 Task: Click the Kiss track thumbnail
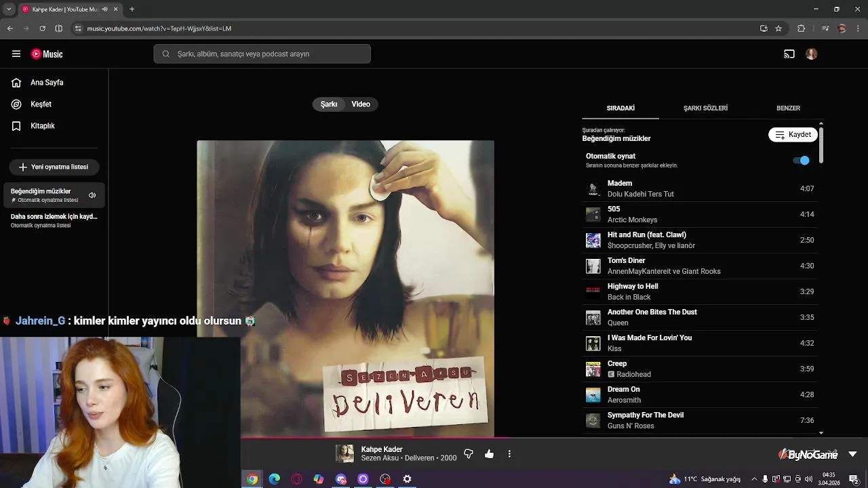tap(593, 344)
